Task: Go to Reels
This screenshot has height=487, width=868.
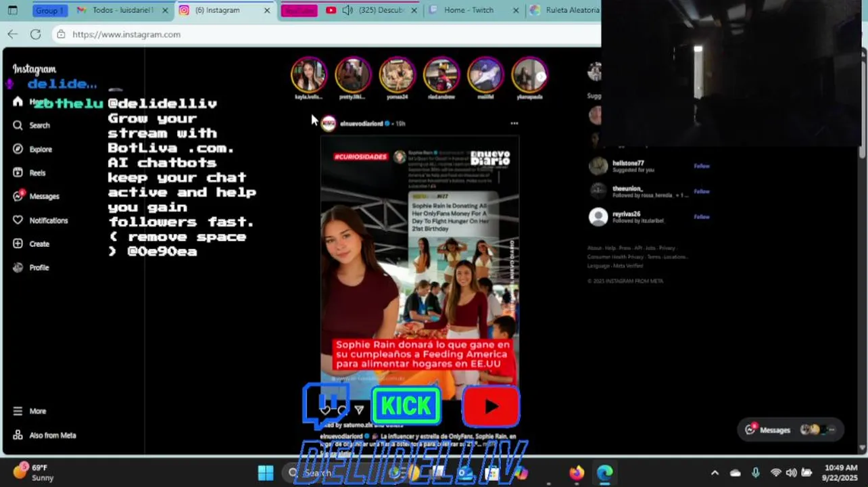Action: point(29,172)
